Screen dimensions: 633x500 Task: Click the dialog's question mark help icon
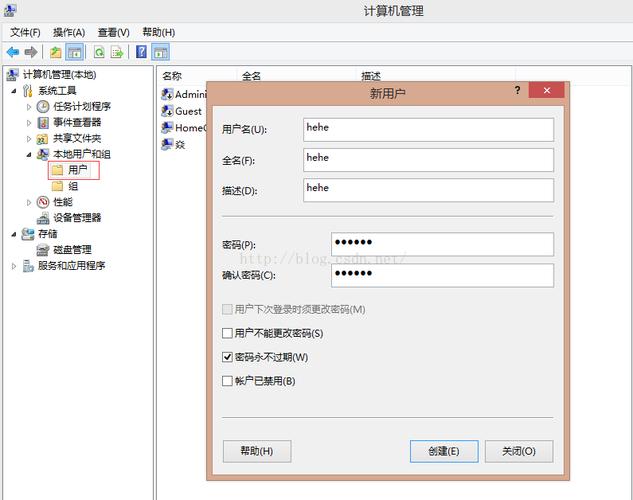(x=518, y=90)
